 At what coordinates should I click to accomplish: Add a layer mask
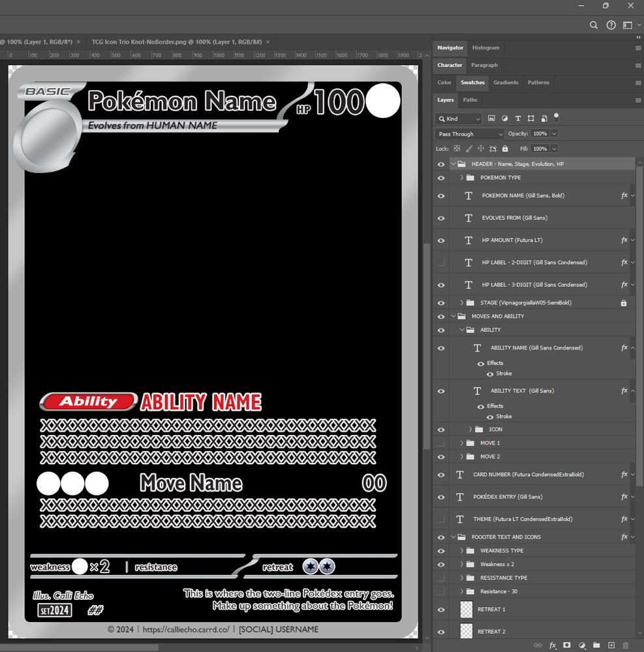click(566, 645)
